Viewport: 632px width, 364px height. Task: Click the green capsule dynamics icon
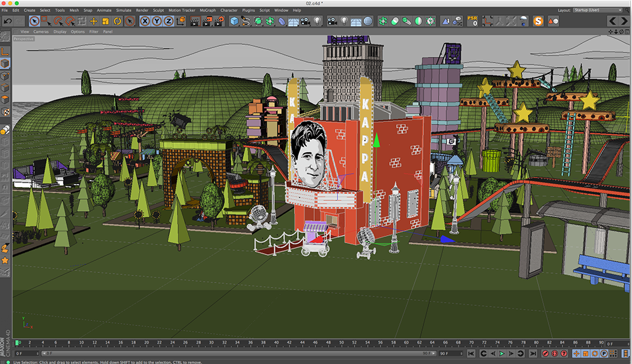(395, 21)
